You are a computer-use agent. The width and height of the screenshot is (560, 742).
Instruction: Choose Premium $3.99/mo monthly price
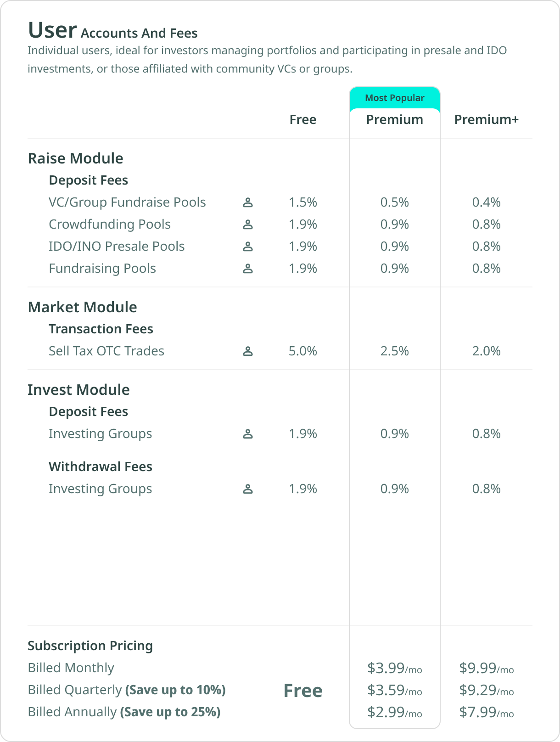click(395, 668)
